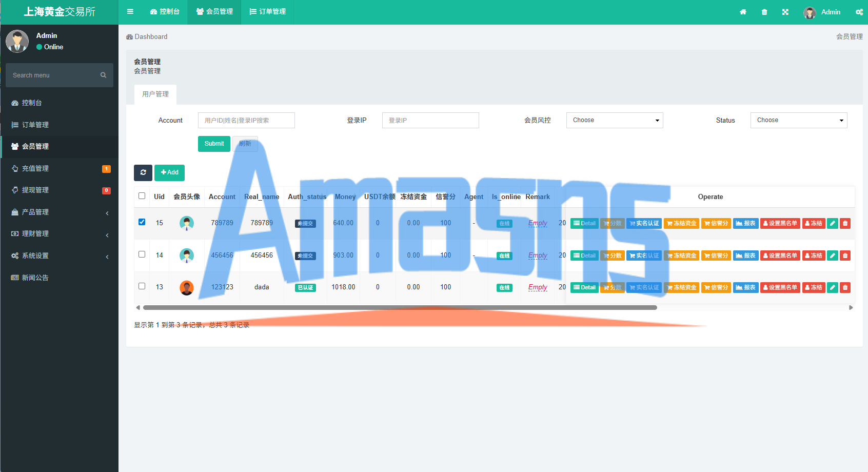Click the red delete trash for Uid 15
Image resolution: width=868 pixels, height=472 pixels.
pyautogui.click(x=845, y=223)
